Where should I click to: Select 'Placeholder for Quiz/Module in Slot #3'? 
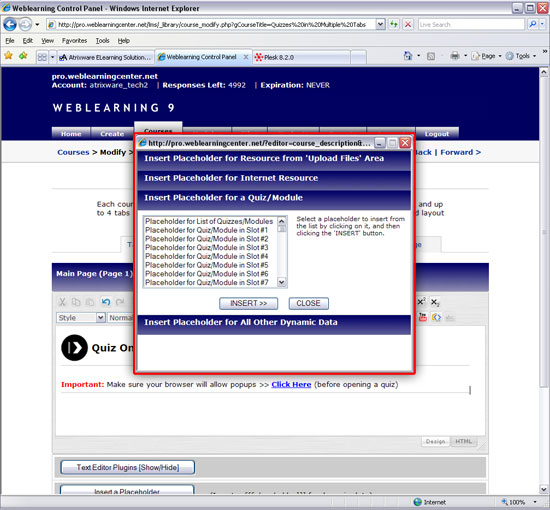[207, 248]
